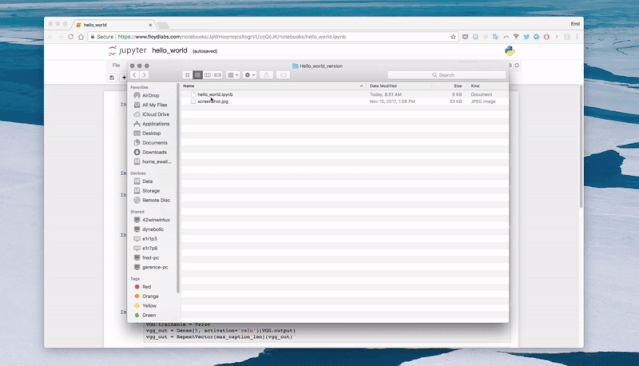This screenshot has width=639, height=366.
Task: Open the arrange items dropdown
Action: click(233, 75)
